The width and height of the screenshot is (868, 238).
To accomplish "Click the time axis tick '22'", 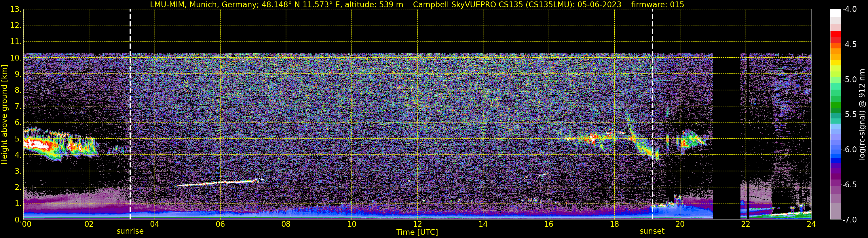I will coord(746,224).
